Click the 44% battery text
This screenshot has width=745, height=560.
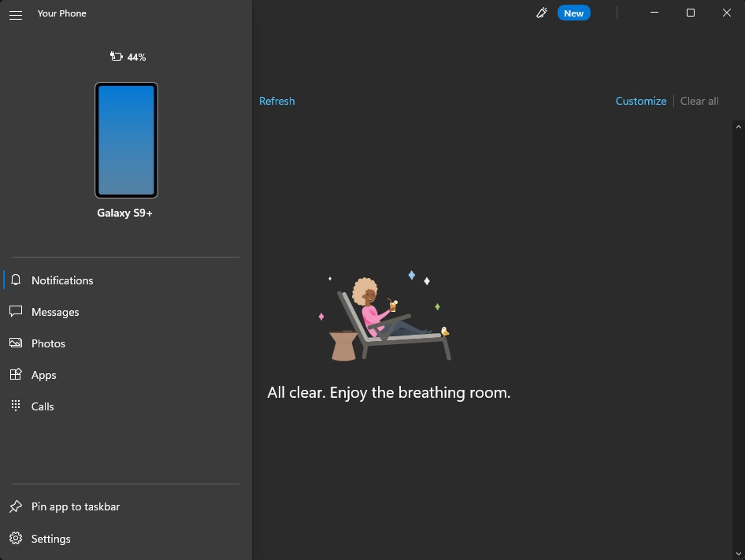[136, 57]
